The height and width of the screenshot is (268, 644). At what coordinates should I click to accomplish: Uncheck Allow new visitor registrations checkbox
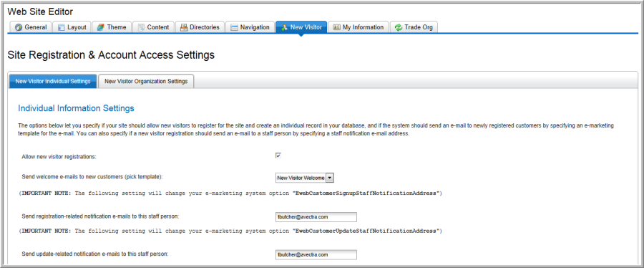coord(278,155)
